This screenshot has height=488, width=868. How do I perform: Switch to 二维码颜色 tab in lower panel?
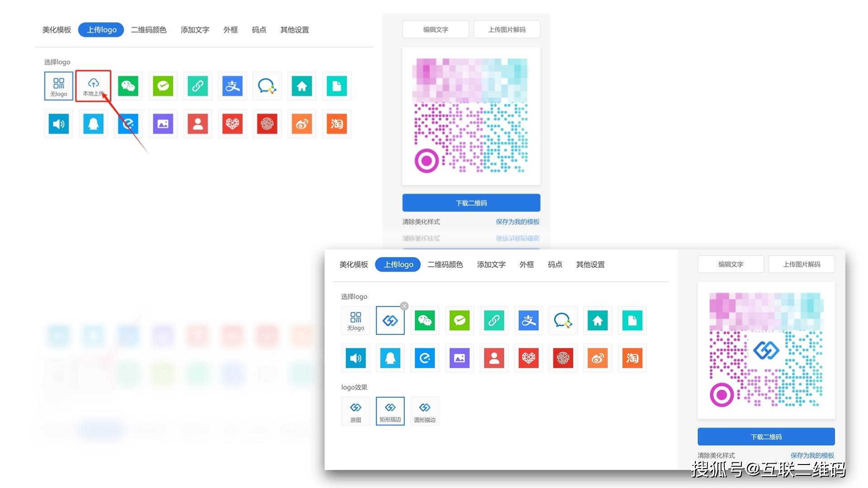tap(445, 264)
